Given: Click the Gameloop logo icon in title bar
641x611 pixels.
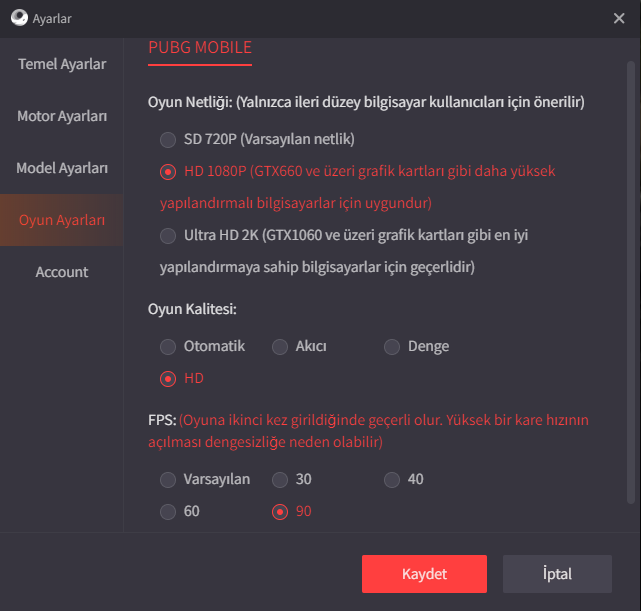Looking at the screenshot, I should pyautogui.click(x=19, y=18).
